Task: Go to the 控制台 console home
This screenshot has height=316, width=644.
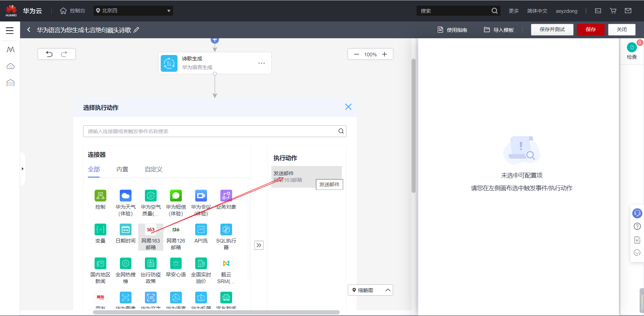Action: [72, 11]
